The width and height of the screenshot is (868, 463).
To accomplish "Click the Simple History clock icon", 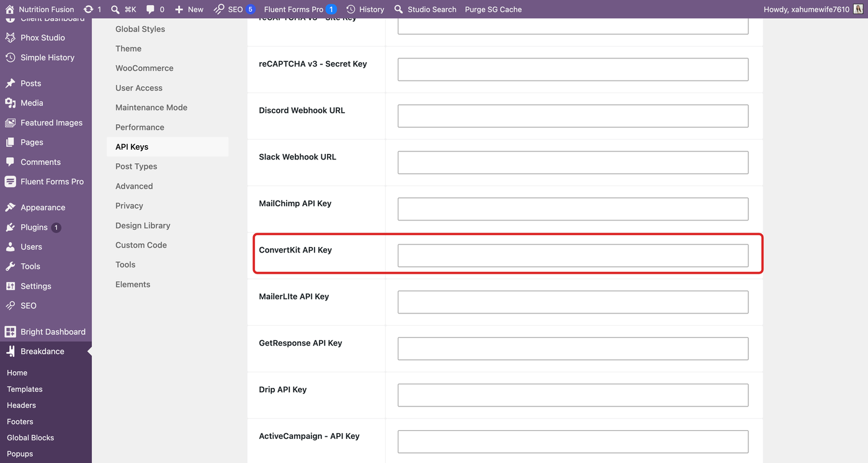I will (x=10, y=58).
